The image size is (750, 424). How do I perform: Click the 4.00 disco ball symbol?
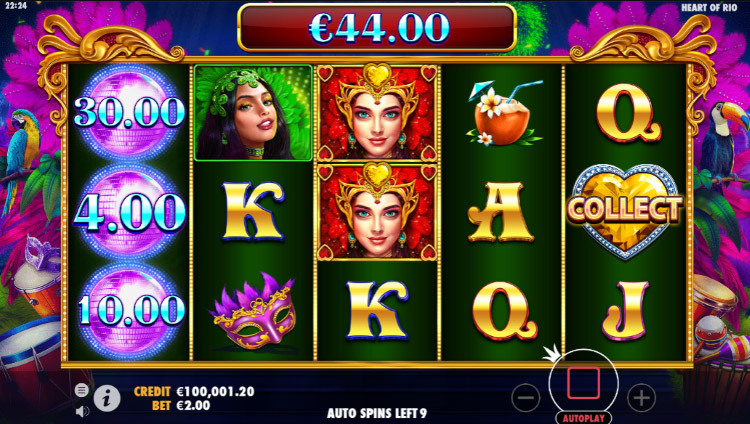pos(129,212)
